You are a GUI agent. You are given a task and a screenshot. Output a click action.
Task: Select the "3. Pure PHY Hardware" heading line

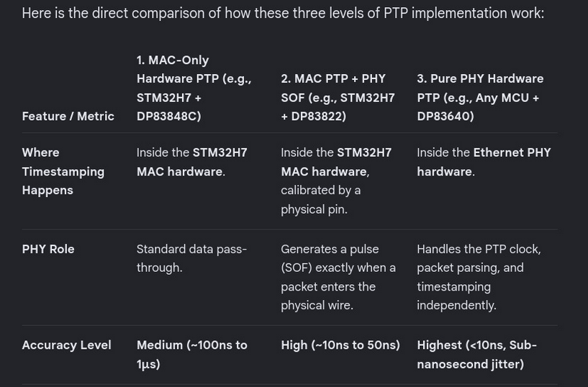coord(480,78)
